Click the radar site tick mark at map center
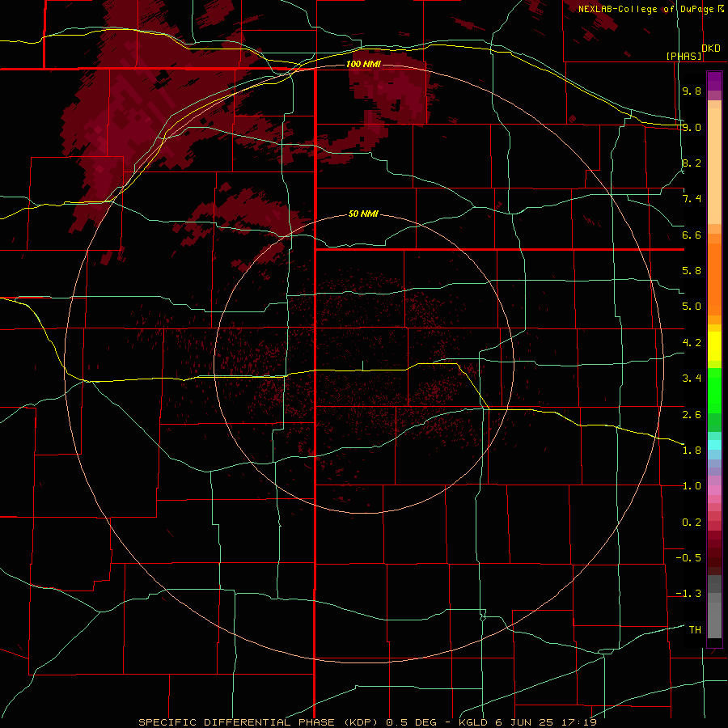Viewport: 728px width, 728px height. coord(362,366)
